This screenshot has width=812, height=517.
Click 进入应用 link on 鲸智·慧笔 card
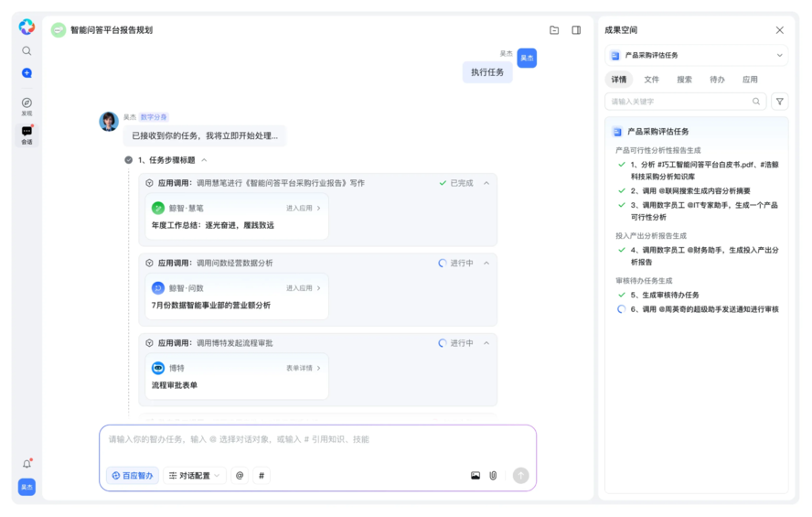(x=303, y=209)
